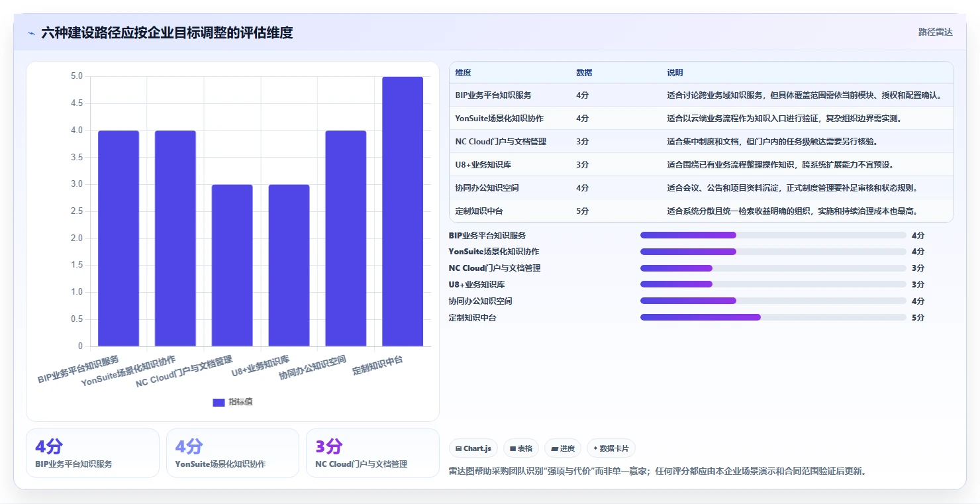980x504 pixels.
Task: Click description starting 适合会议、公告和项目资料
Action: pyautogui.click(x=792, y=188)
